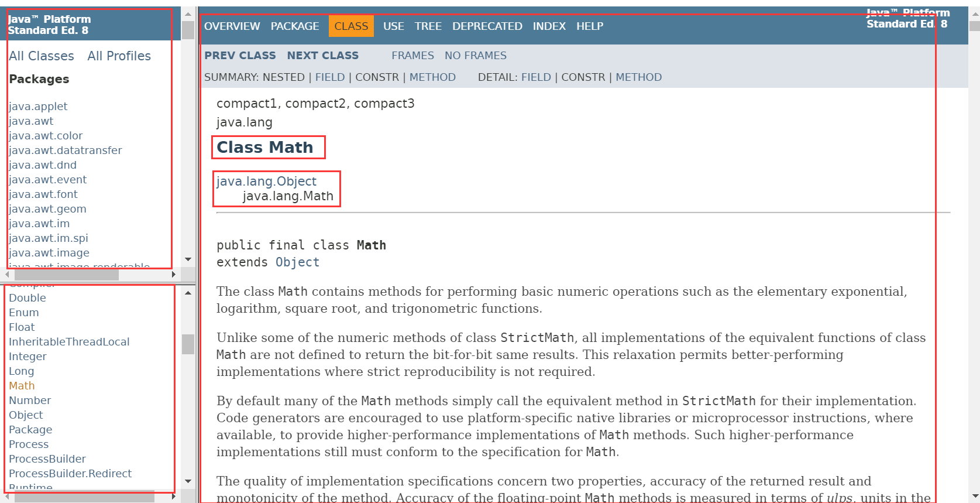This screenshot has height=503, width=980.
Task: Open java.awt.im.spi package
Action: (49, 238)
